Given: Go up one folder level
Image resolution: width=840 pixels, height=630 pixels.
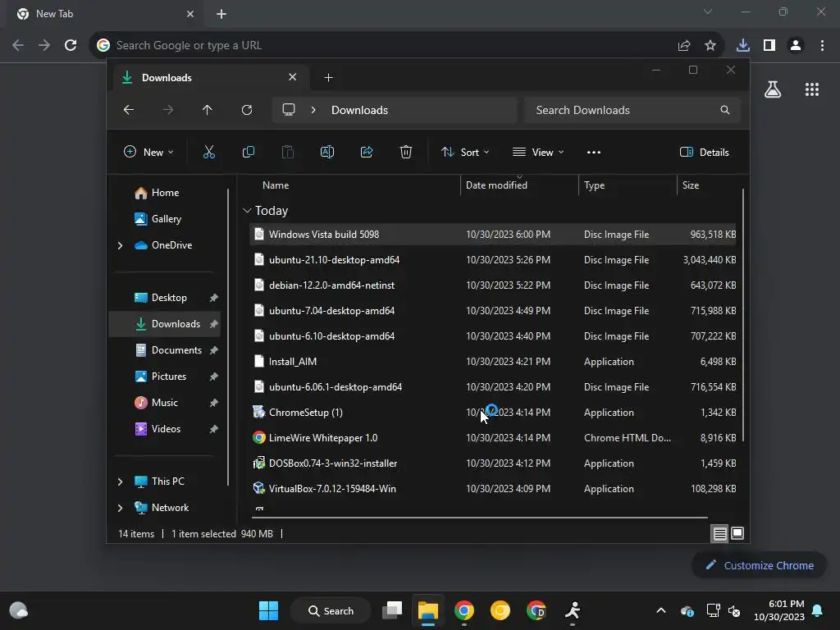Looking at the screenshot, I should coord(208,110).
